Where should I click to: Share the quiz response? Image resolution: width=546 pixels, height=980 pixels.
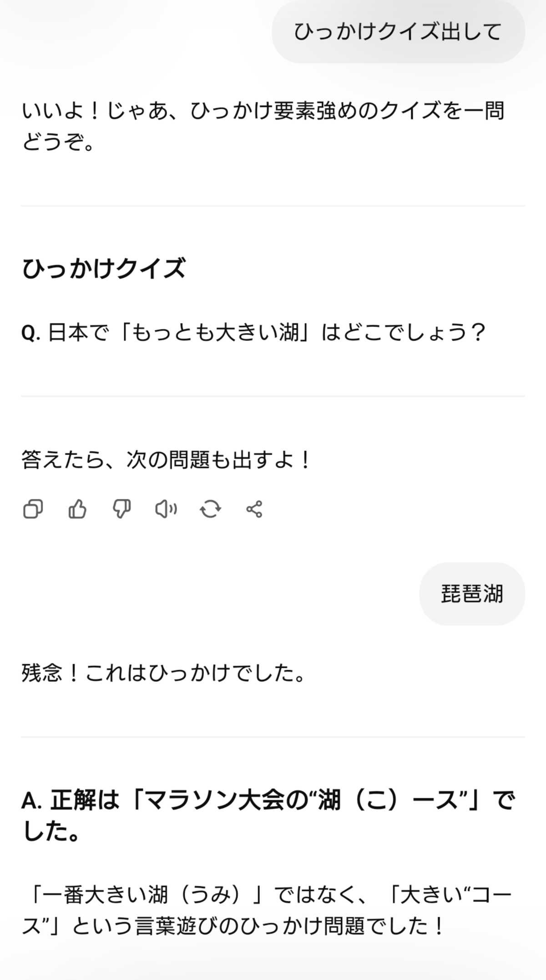254,509
